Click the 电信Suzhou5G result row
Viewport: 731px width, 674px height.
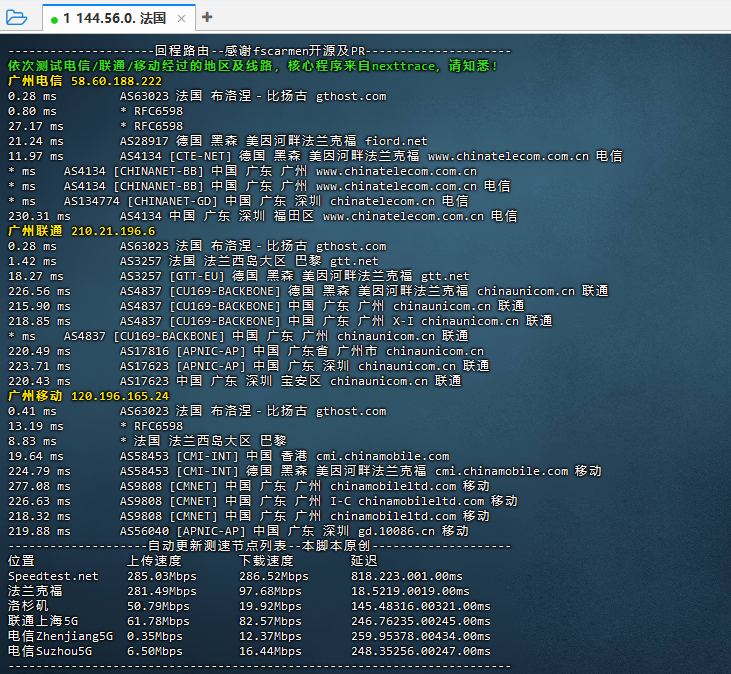click(249, 651)
